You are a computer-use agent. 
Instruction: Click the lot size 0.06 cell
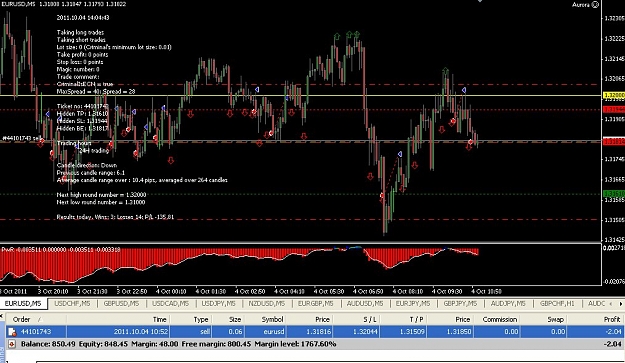point(236,332)
